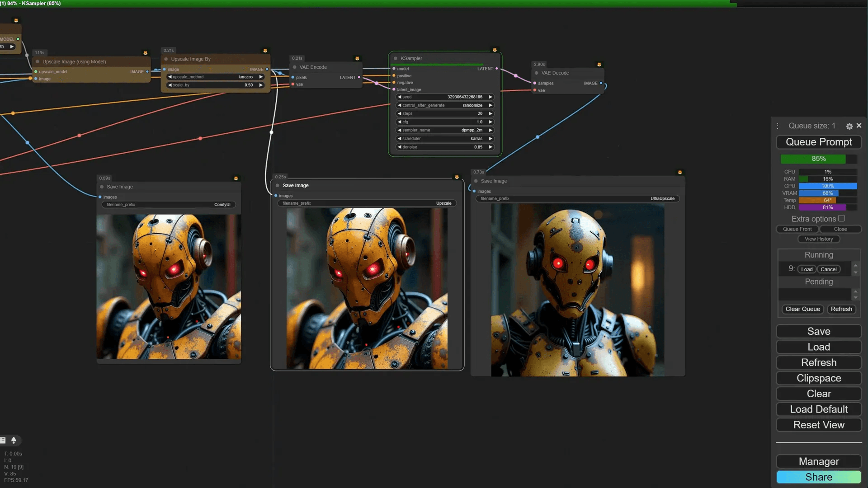Screen dimensions: 868x488
Task: Click the fox badge icon on KSampler node
Action: pos(495,50)
